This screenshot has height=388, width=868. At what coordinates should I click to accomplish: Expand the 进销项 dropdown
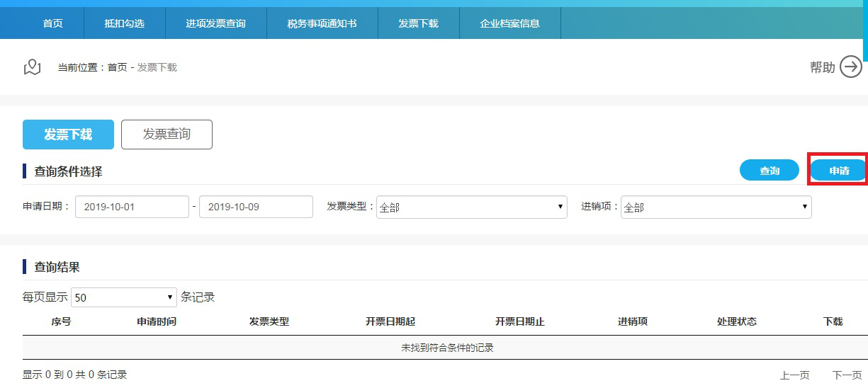click(x=716, y=207)
